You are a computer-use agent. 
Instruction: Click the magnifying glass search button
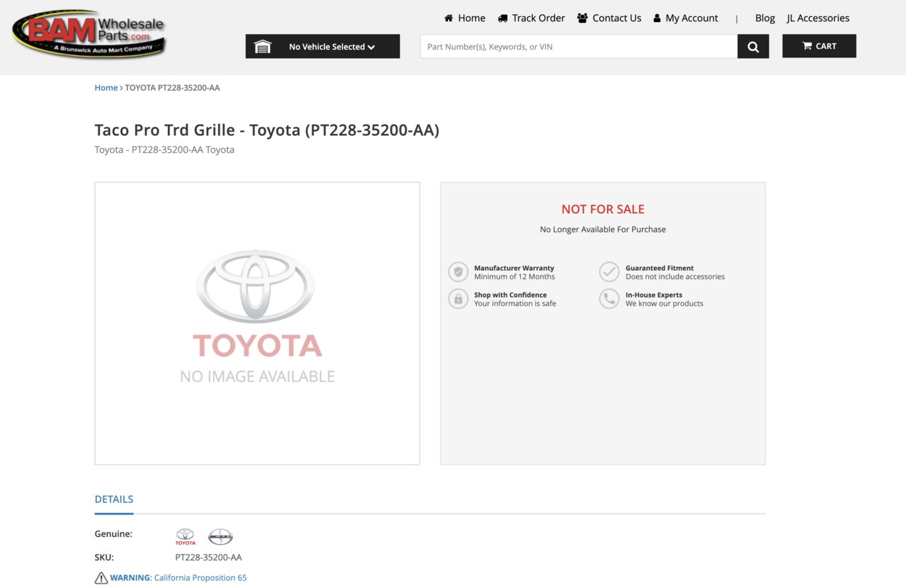click(753, 47)
